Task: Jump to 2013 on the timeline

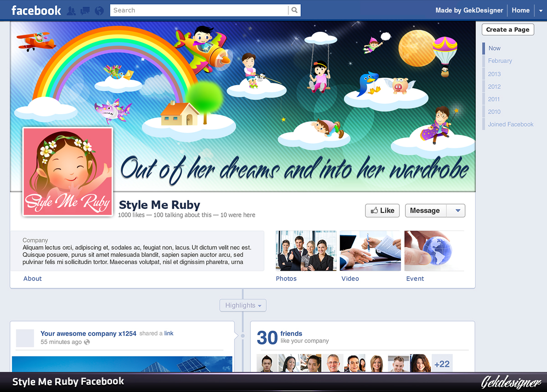Action: (x=494, y=74)
